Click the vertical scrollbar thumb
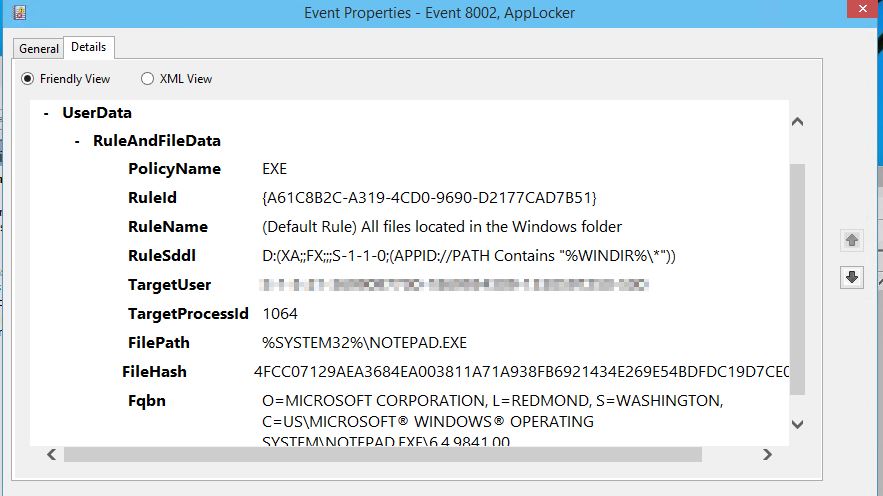This screenshot has height=496, width=883. pyautogui.click(x=797, y=280)
